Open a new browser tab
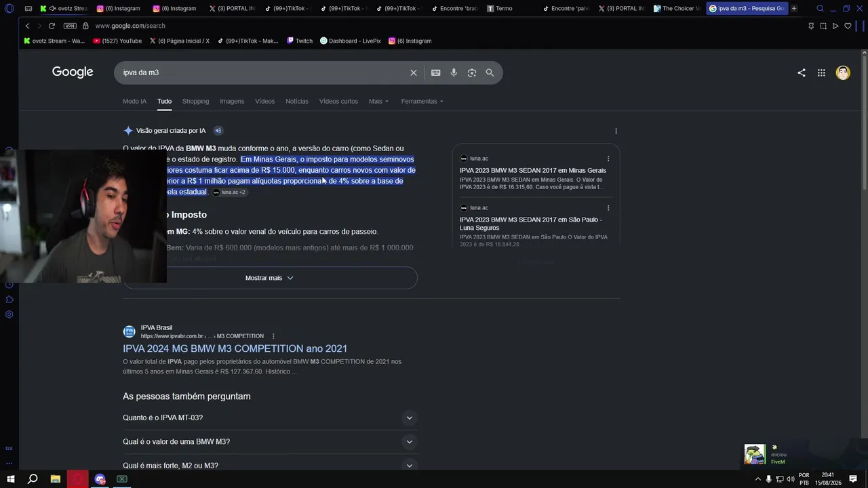The image size is (868, 488). [x=794, y=8]
